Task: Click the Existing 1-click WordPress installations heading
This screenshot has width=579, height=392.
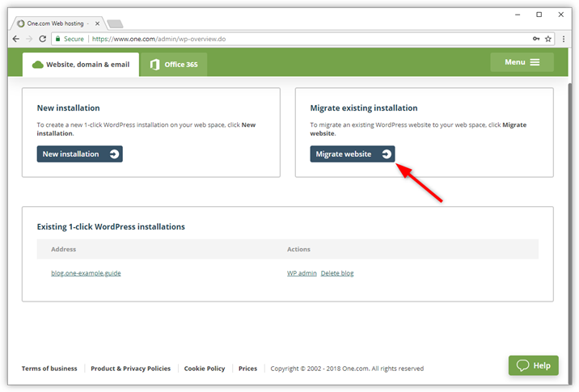Action: 111,226
